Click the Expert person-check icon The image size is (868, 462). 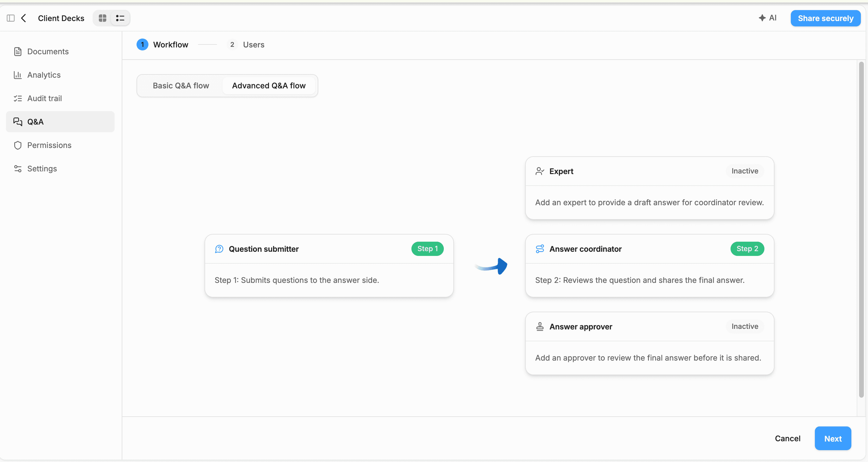540,171
